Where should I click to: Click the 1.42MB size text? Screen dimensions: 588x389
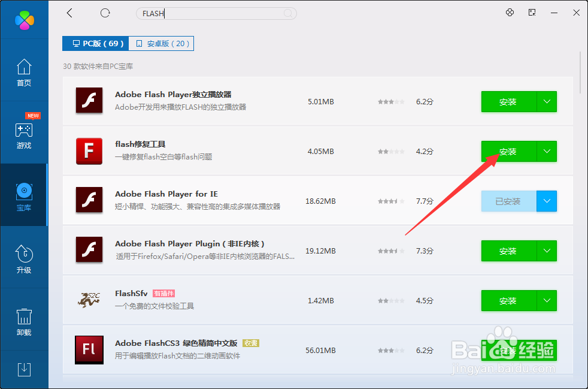point(320,301)
